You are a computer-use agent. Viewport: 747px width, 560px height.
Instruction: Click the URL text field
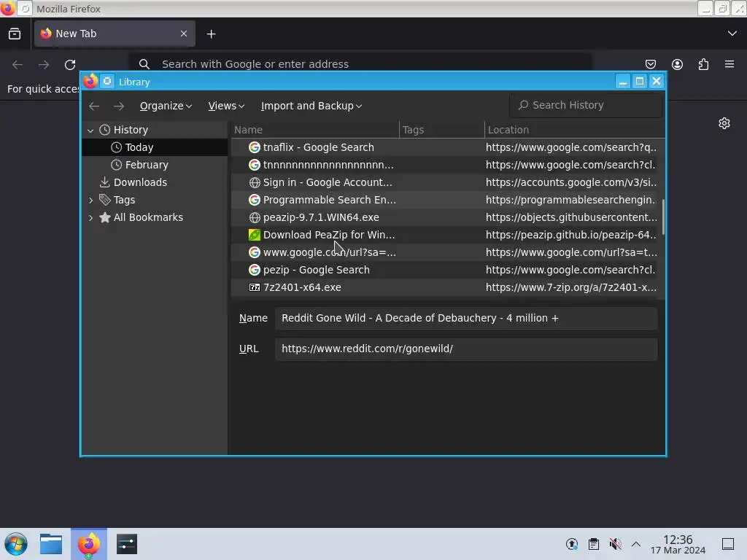tap(466, 349)
